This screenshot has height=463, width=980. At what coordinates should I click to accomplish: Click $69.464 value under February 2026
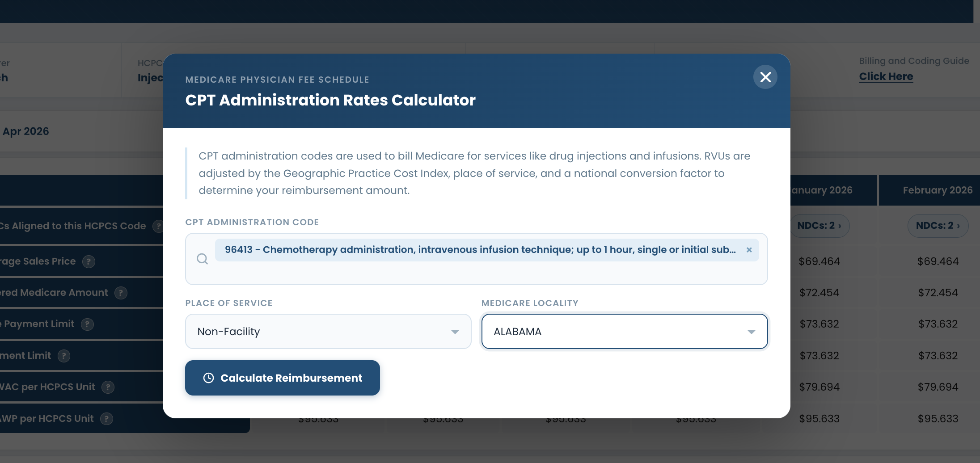[x=938, y=261]
